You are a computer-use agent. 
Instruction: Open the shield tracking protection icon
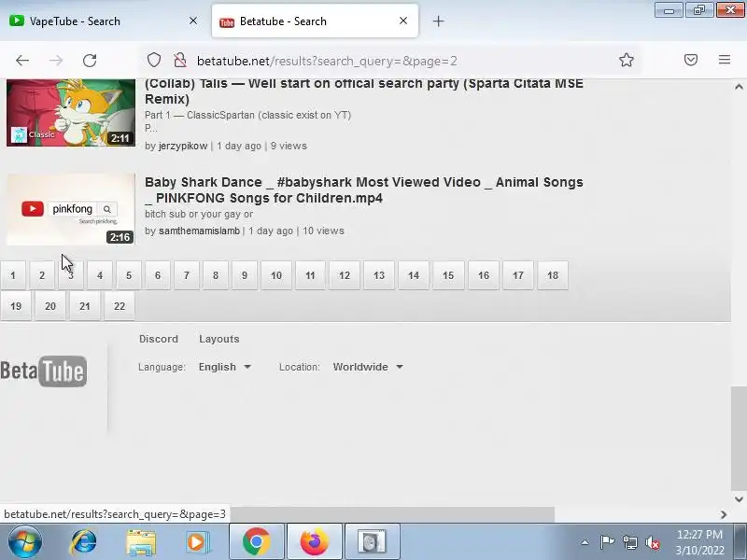(153, 61)
